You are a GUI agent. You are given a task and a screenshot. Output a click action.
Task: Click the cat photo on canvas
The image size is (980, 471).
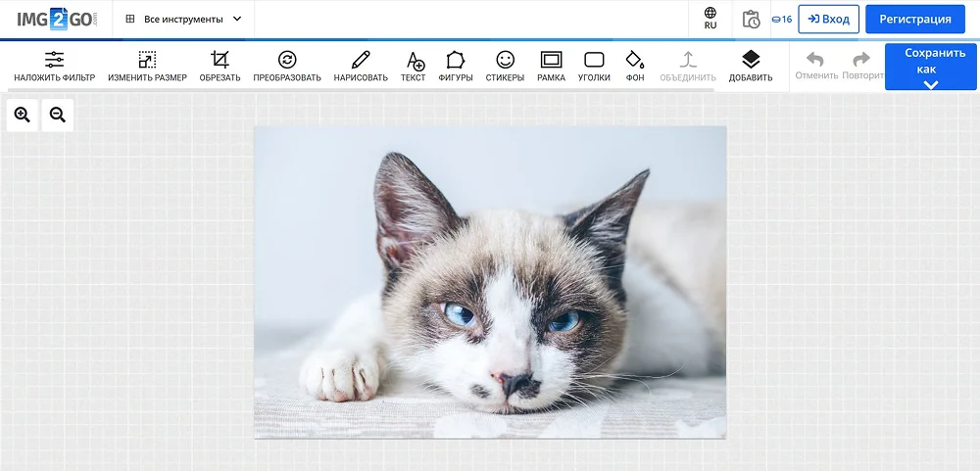(x=490, y=282)
